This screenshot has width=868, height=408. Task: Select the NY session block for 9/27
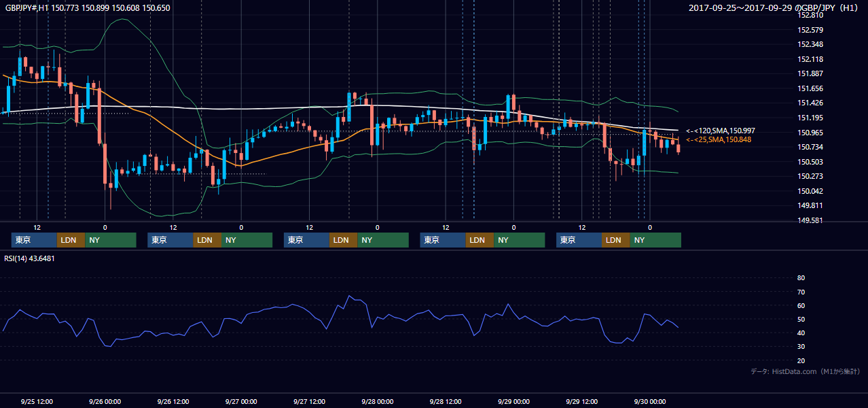(383, 240)
